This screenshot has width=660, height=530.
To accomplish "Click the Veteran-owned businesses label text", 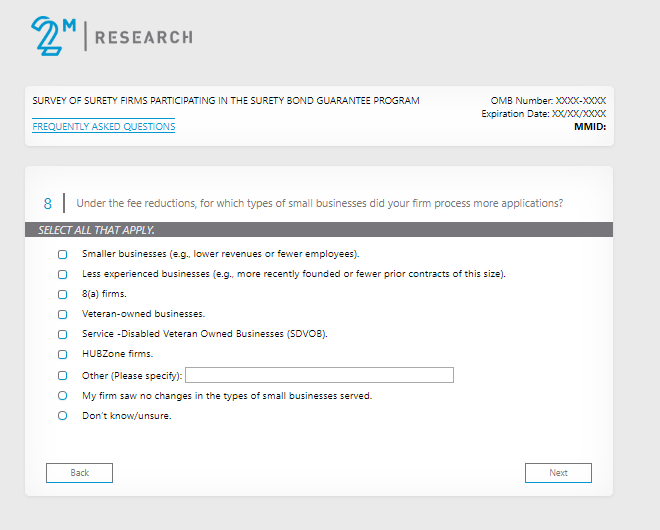I will point(143,314).
